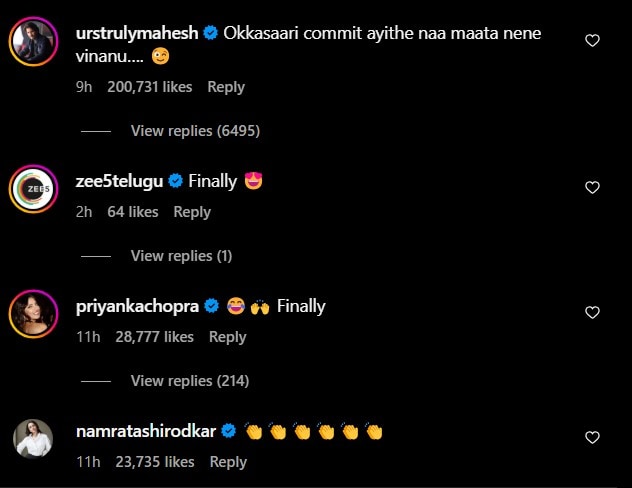Click the namratashirodkar username
This screenshot has width=632, height=488.
tap(147, 431)
